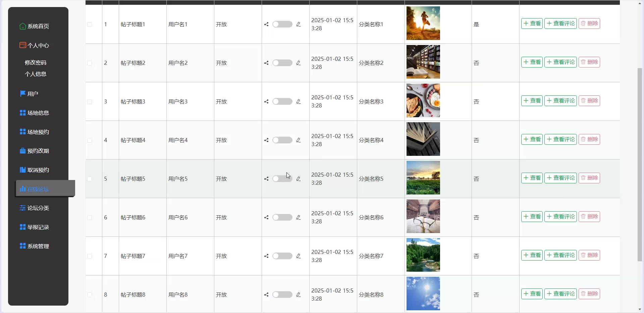
Task: Click the runner thumbnail in row 帖子标题1
Action: click(423, 23)
